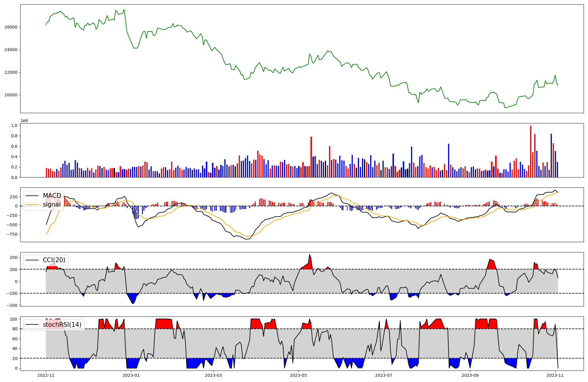Click the 2023-03 x-axis date label
Image resolution: width=588 pixels, height=382 pixels.
pyautogui.click(x=213, y=375)
